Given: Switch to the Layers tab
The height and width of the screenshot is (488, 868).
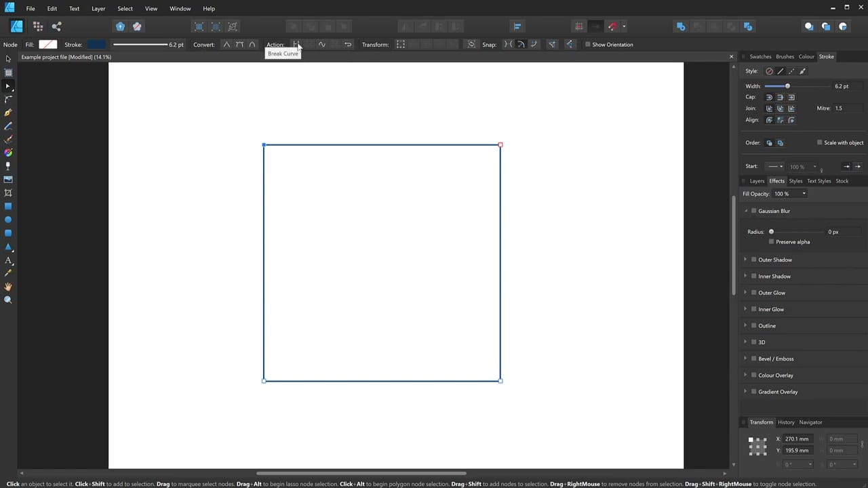Looking at the screenshot, I should 757,181.
